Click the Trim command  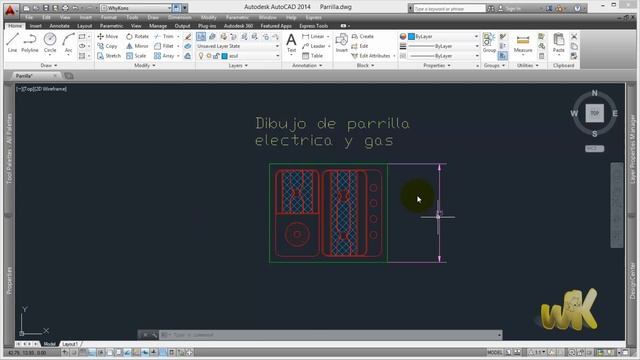(x=164, y=36)
